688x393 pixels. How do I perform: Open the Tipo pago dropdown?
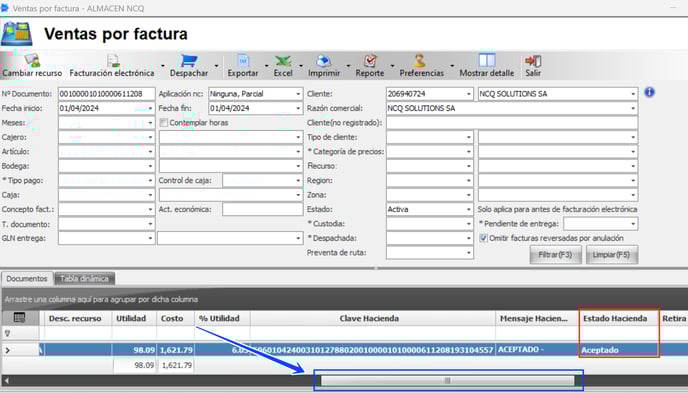coord(150,181)
